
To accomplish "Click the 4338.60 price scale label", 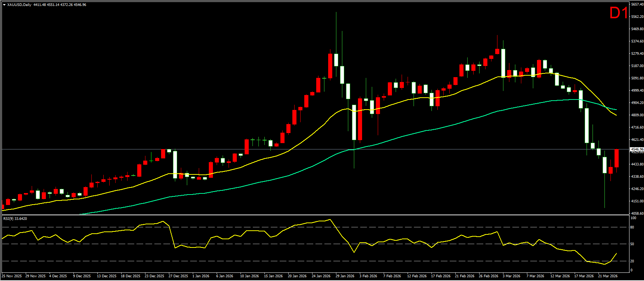I will [637, 177].
